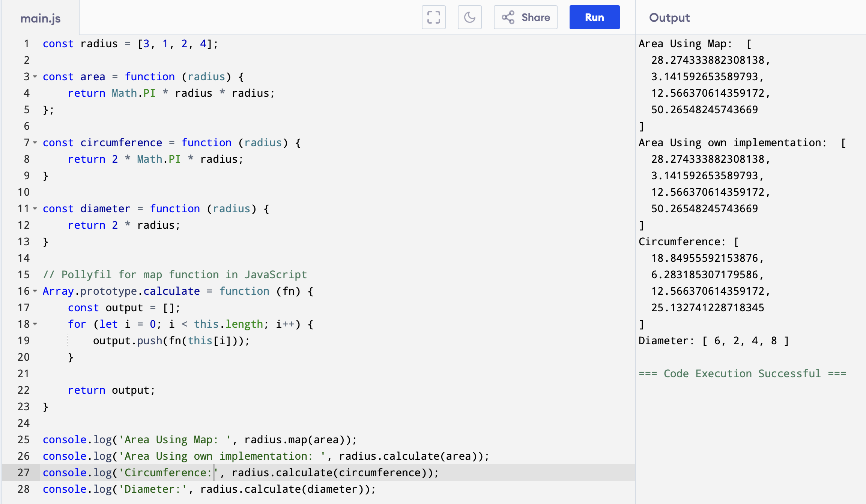
Task: Click the Share button
Action: pos(525,17)
